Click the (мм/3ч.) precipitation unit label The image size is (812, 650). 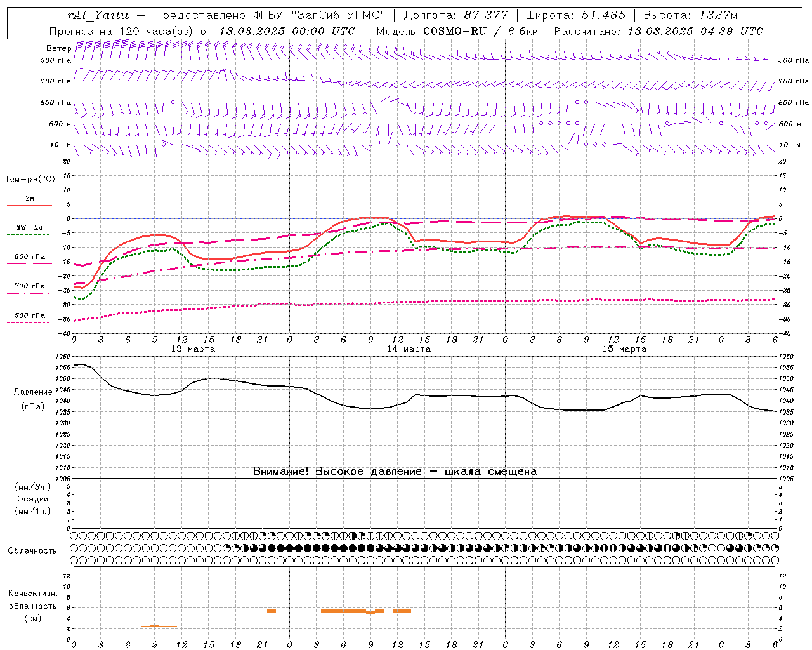tap(33, 487)
